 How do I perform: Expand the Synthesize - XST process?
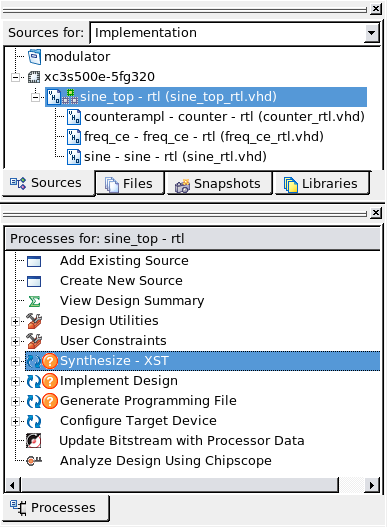click(x=15, y=361)
